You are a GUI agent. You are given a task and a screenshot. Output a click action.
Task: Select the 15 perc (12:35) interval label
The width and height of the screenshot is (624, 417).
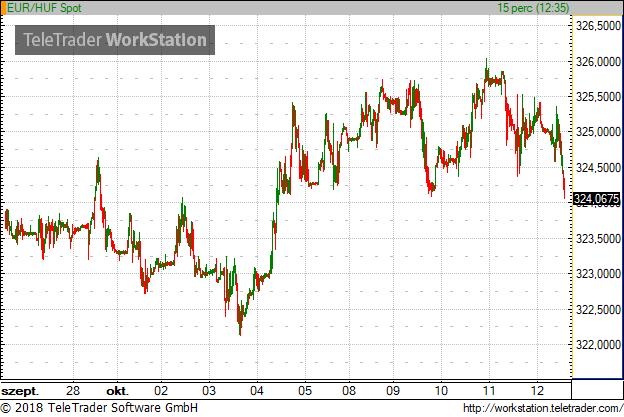point(533,8)
